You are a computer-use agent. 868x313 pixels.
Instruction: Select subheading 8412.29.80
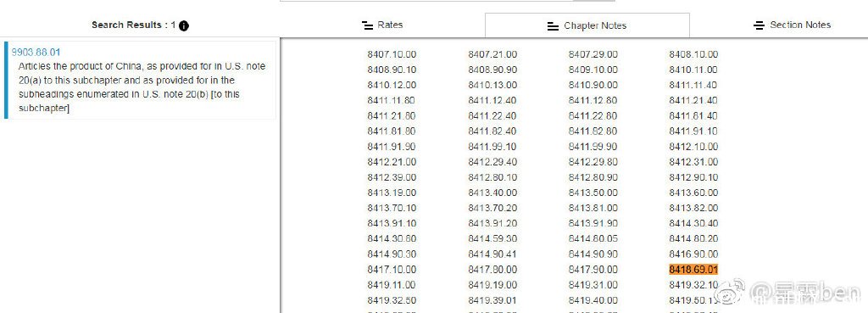(593, 162)
